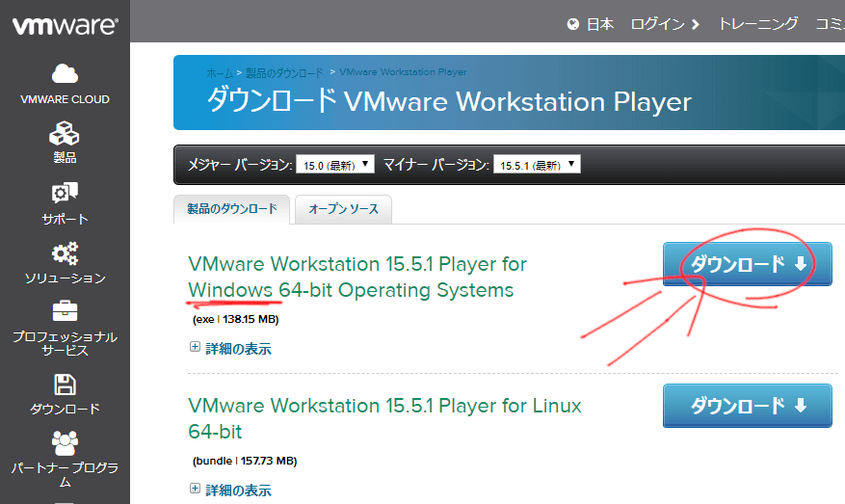Click 日本 region selector

[600, 24]
